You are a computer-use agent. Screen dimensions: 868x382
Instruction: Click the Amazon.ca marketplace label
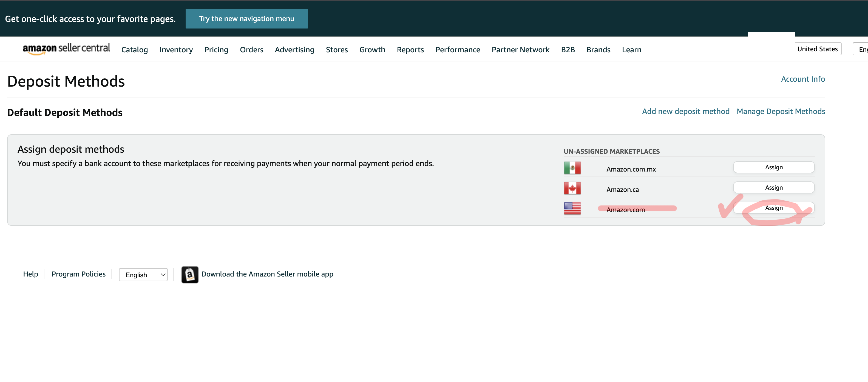pos(622,189)
